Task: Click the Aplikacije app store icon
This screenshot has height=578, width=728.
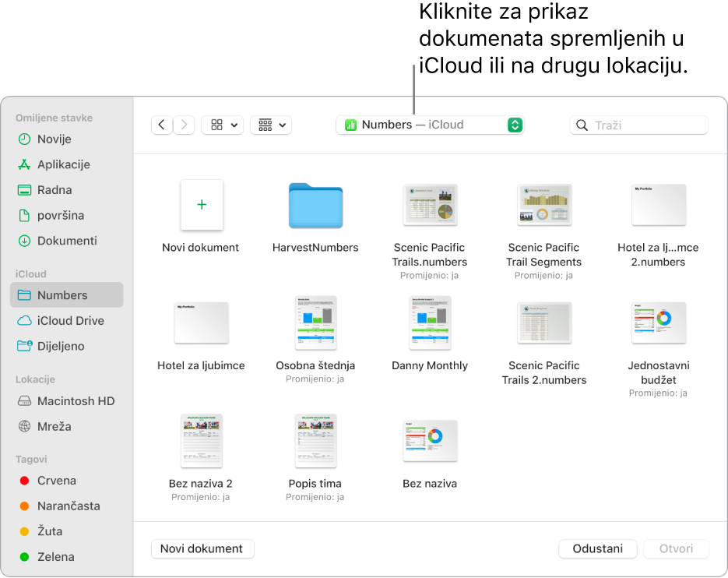Action: coord(24,164)
